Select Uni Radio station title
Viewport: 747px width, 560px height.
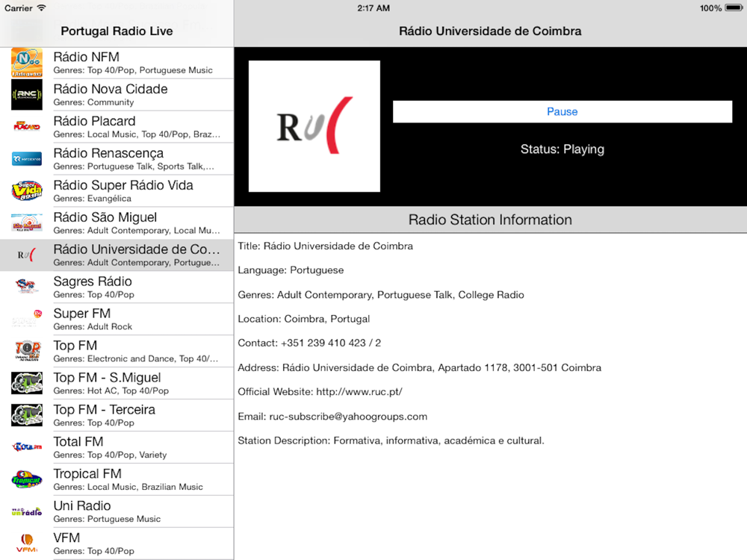tap(82, 505)
